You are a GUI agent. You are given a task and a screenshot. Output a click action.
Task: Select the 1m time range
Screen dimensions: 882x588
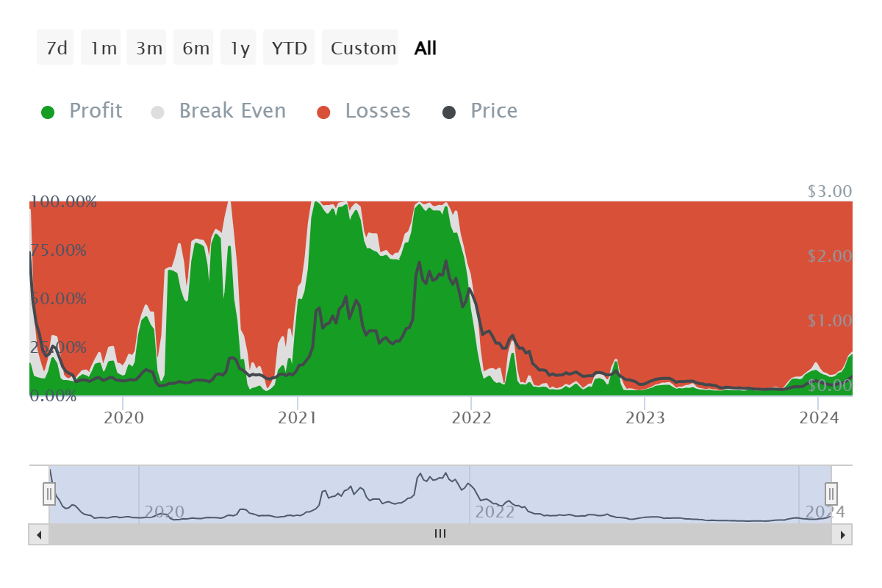pyautogui.click(x=101, y=48)
